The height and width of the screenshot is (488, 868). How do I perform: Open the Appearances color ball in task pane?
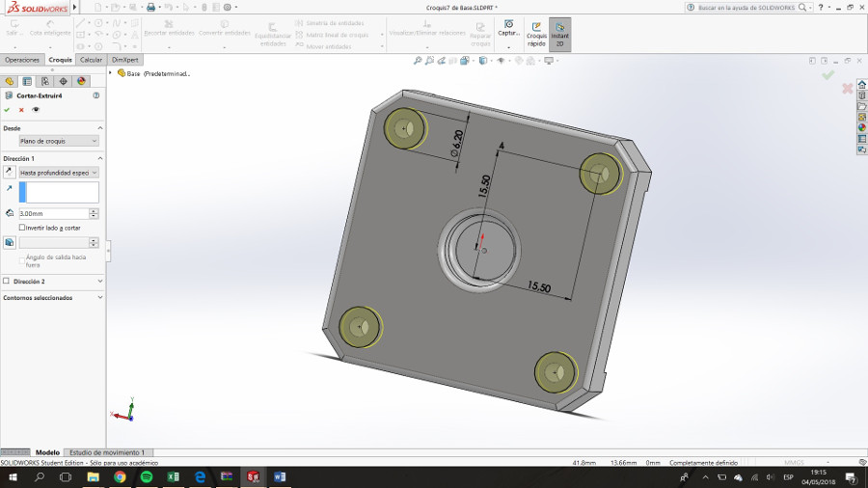pyautogui.click(x=862, y=128)
